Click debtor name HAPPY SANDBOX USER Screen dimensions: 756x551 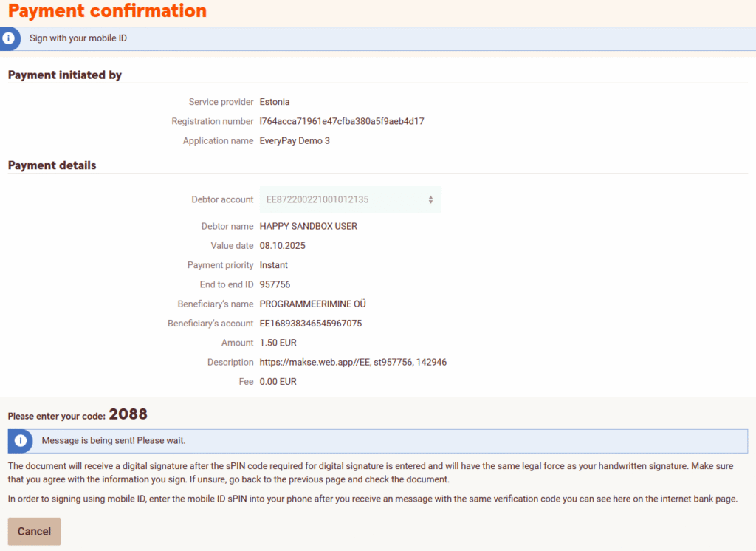tap(309, 226)
